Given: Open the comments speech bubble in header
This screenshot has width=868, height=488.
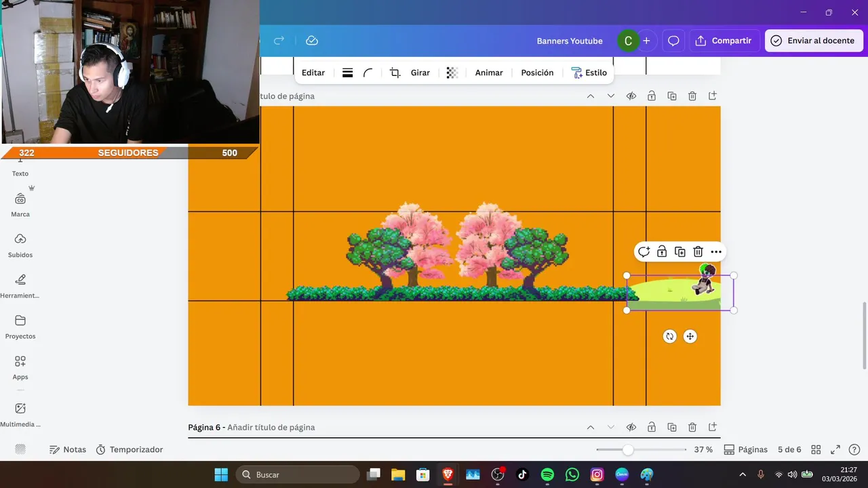Looking at the screenshot, I should (673, 41).
